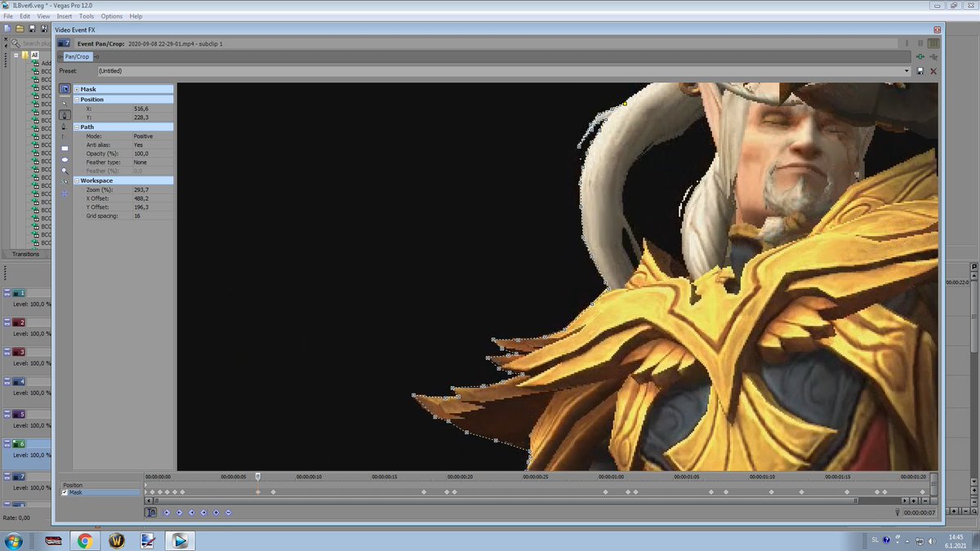Viewport: 980px width, 551px height.
Task: Select the Position keyframe row
Action: (x=101, y=485)
